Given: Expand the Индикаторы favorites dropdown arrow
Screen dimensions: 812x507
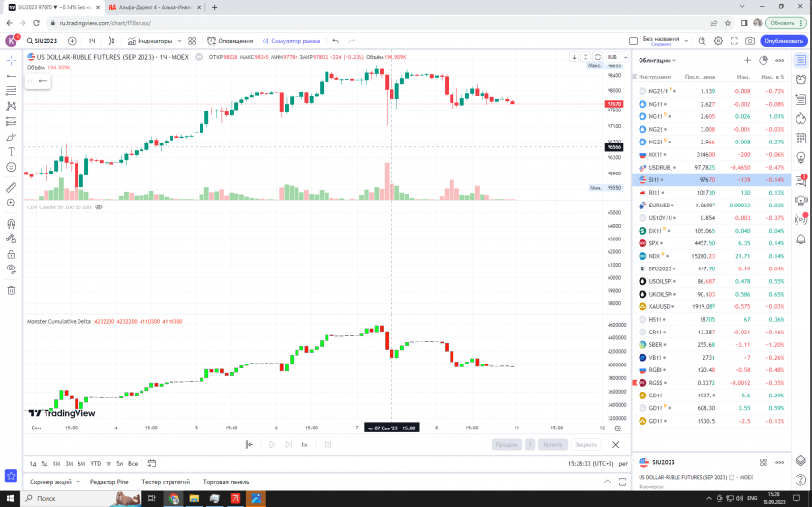Looking at the screenshot, I should 180,41.
